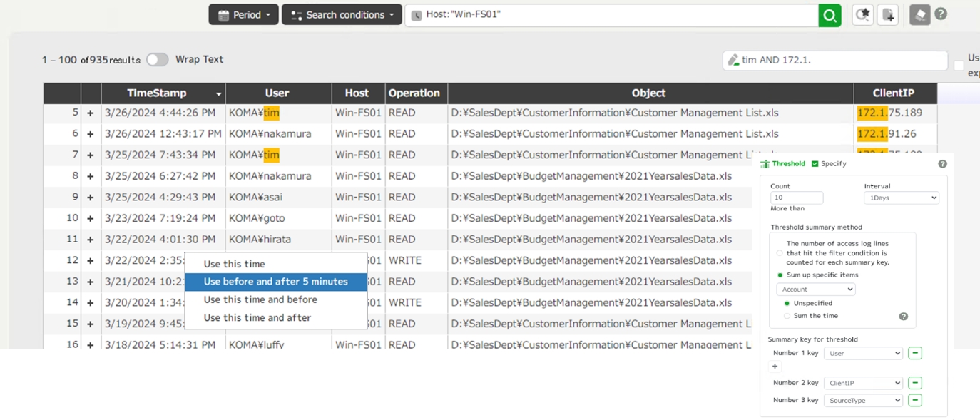Viewport: 980px width, 420px height.
Task: Click the green search magnifier button
Action: (x=830, y=15)
